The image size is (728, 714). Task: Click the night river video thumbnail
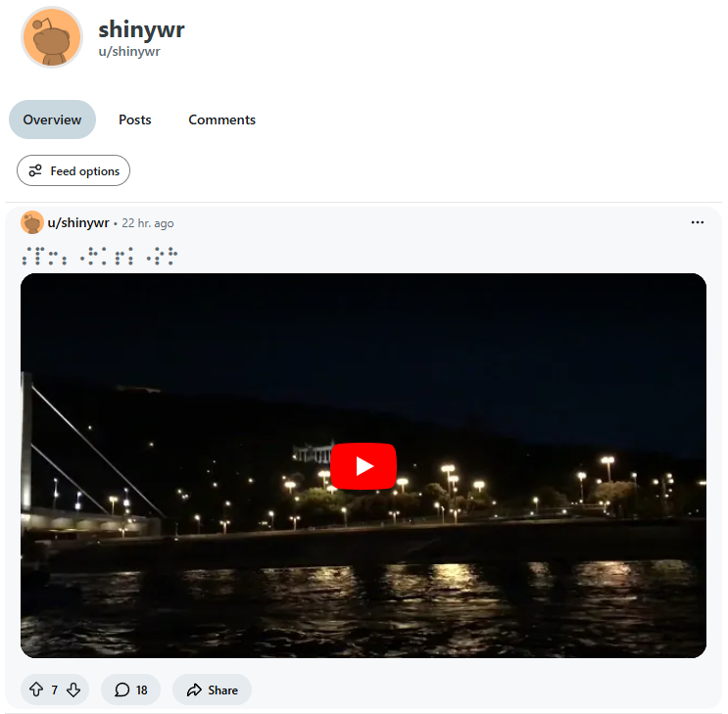pos(364,465)
